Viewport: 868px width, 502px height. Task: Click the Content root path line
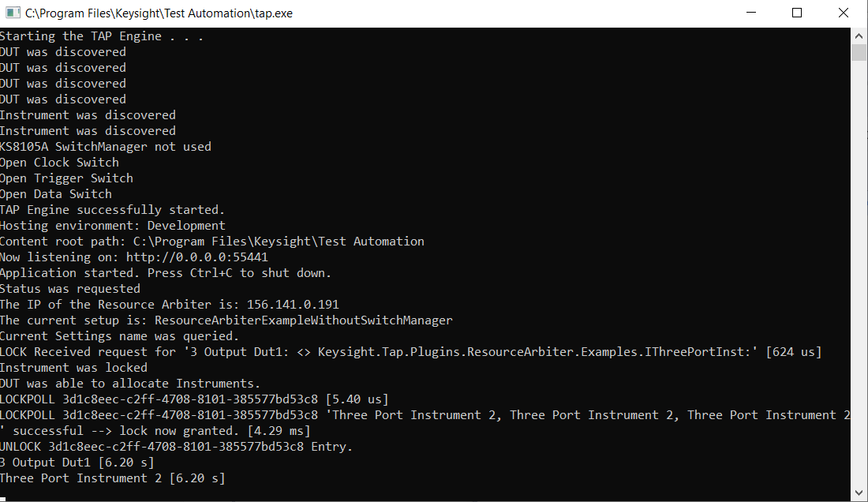click(211, 242)
